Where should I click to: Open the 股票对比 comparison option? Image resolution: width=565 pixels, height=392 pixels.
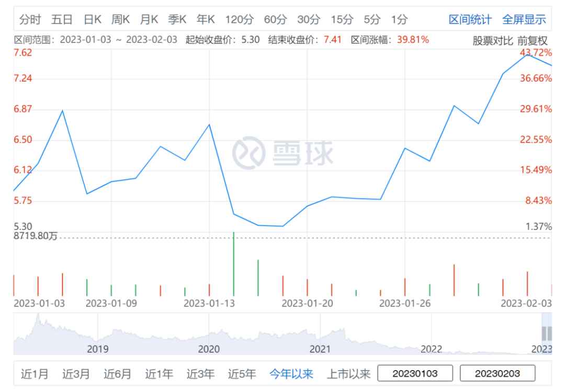pos(493,41)
